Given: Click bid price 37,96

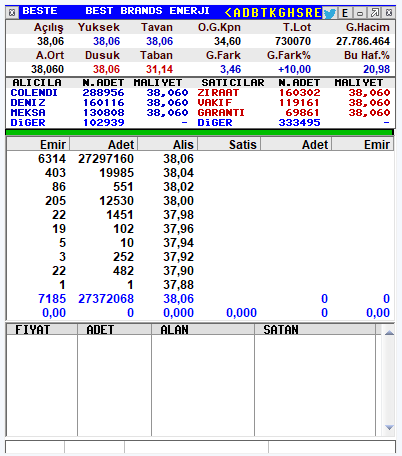Looking at the screenshot, I should point(178,229).
